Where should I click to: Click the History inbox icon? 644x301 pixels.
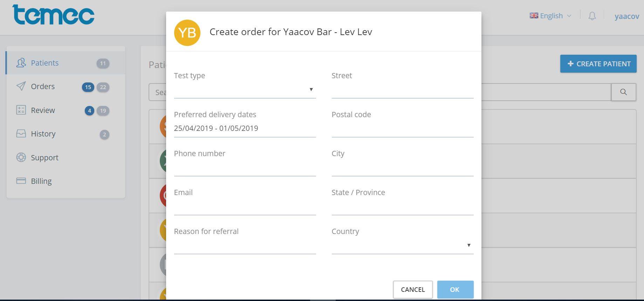click(21, 134)
